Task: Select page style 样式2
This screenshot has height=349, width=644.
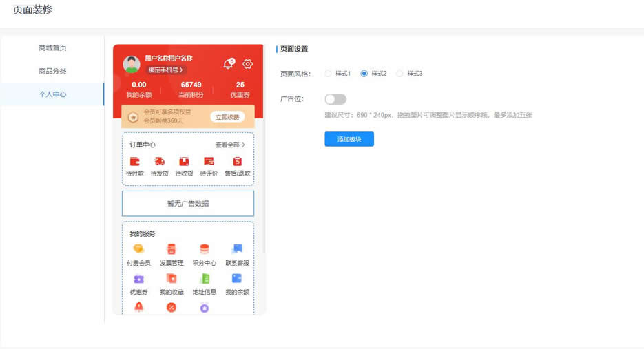Action: (364, 74)
